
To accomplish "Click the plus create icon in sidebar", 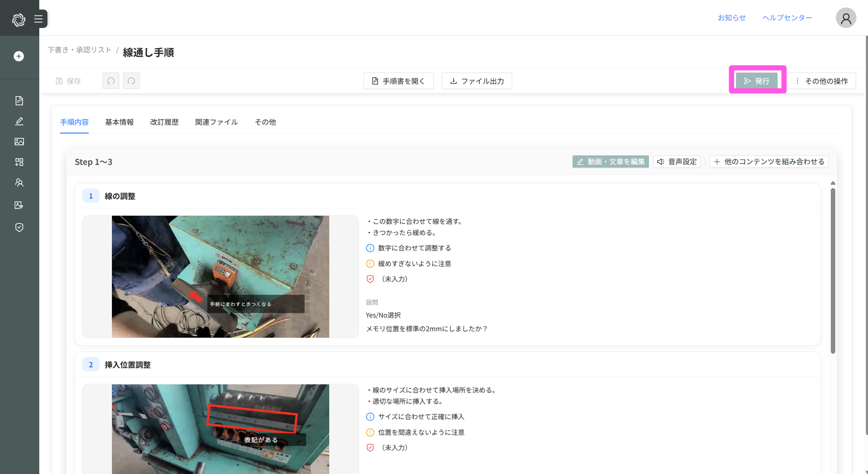I will (x=19, y=56).
